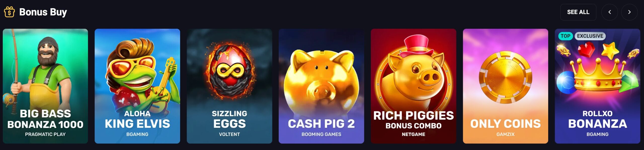
Task: Click the Bonus Buy section heading
Action: coord(43,12)
